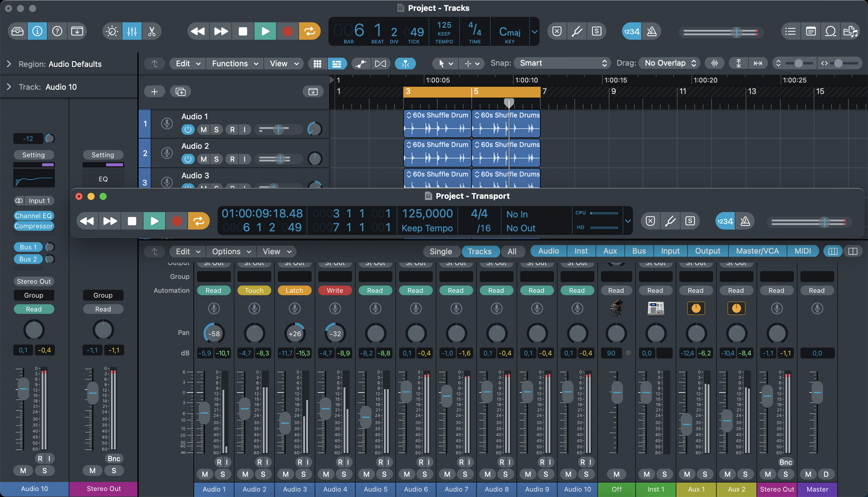
Task: Click the Bus 1 send slot
Action: (28, 247)
